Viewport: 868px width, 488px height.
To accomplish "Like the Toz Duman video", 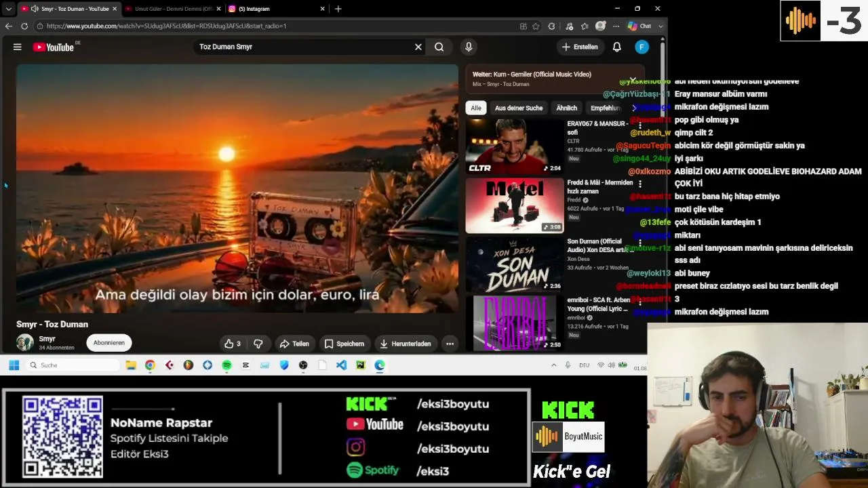I will pos(233,344).
